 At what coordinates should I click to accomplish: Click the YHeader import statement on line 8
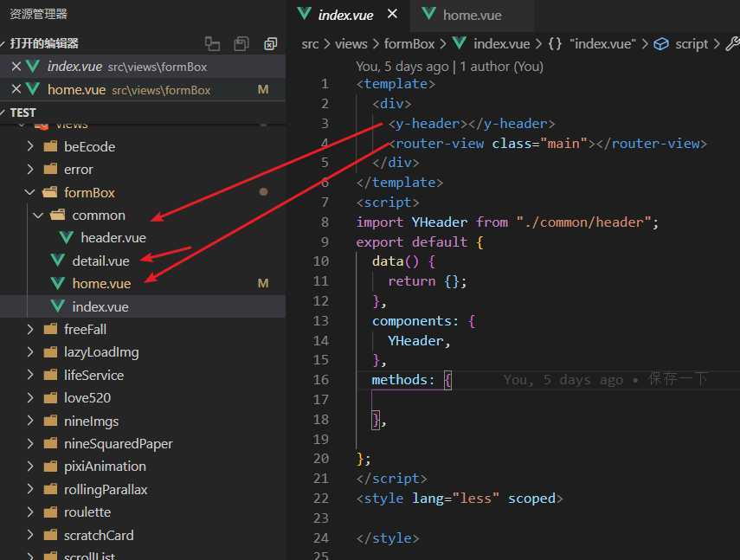click(x=507, y=222)
